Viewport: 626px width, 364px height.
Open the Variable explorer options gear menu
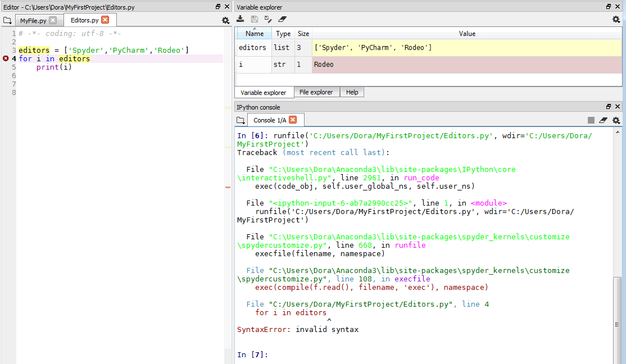(616, 20)
